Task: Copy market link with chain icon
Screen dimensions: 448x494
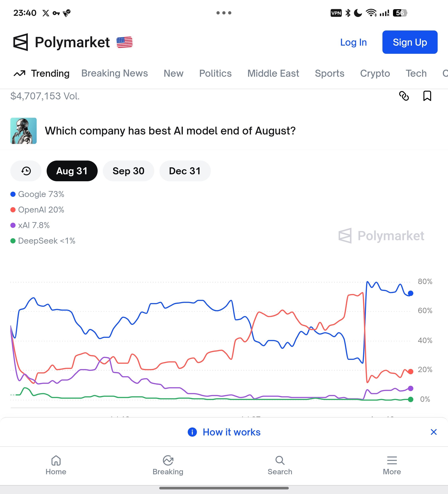Action: click(x=404, y=96)
